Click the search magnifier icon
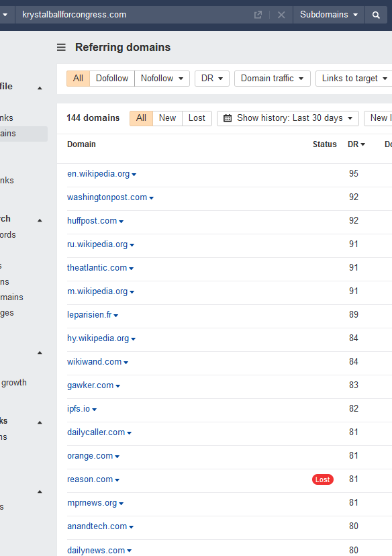Viewport: 392px width, 556px height. (x=376, y=15)
